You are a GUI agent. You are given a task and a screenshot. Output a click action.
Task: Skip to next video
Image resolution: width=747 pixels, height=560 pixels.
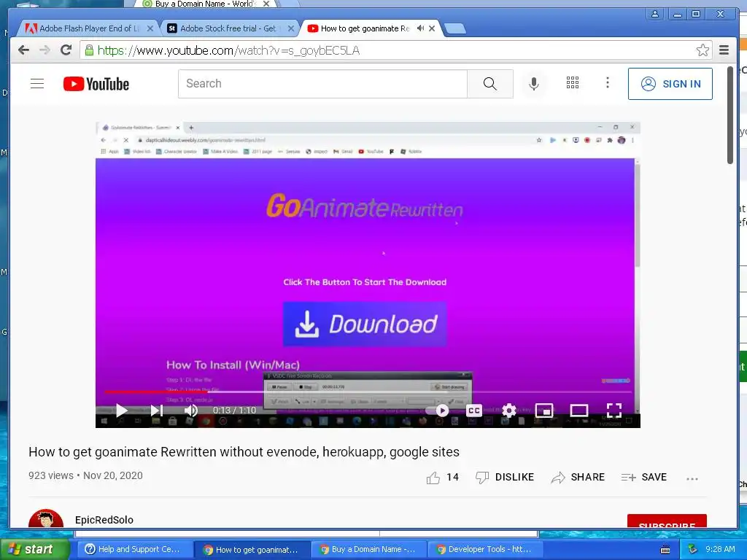pyautogui.click(x=157, y=410)
